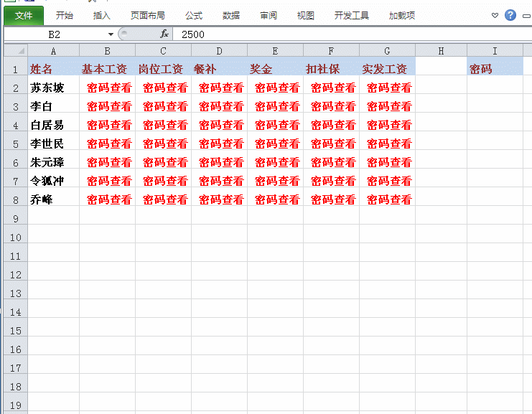Minimize the ribbon window via dash button
Image resolution: width=532 pixels, height=414 pixels.
tap(527, 16)
